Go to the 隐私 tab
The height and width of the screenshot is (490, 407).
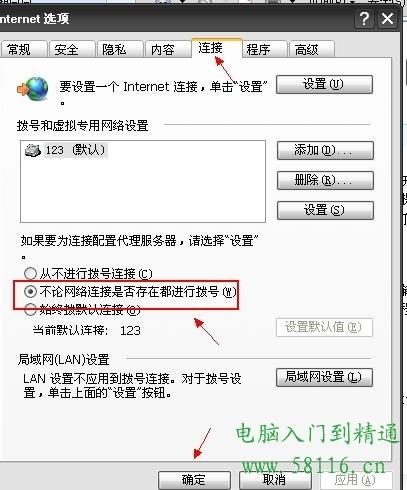pos(119,50)
